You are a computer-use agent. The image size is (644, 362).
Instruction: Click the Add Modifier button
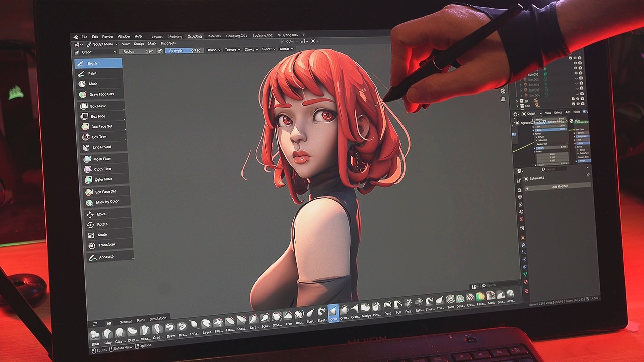click(x=558, y=186)
